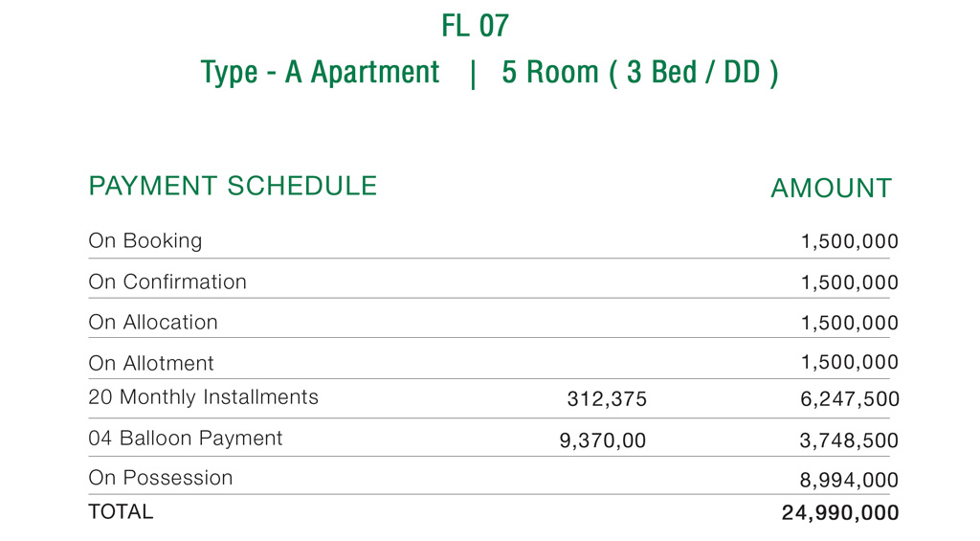This screenshot has height=541, width=980.
Task: Click the On Booking amount of 1,500,000
Action: [850, 242]
